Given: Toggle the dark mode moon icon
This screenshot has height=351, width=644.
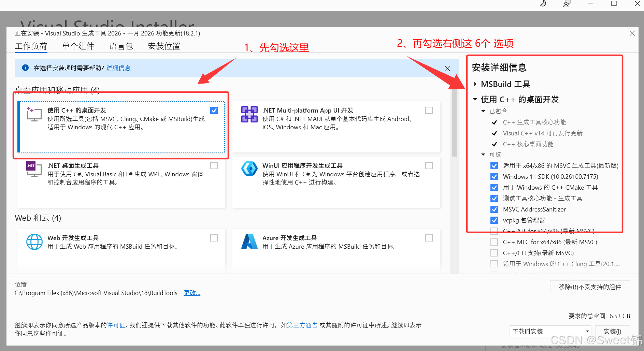Looking at the screenshot, I should 543,4.
